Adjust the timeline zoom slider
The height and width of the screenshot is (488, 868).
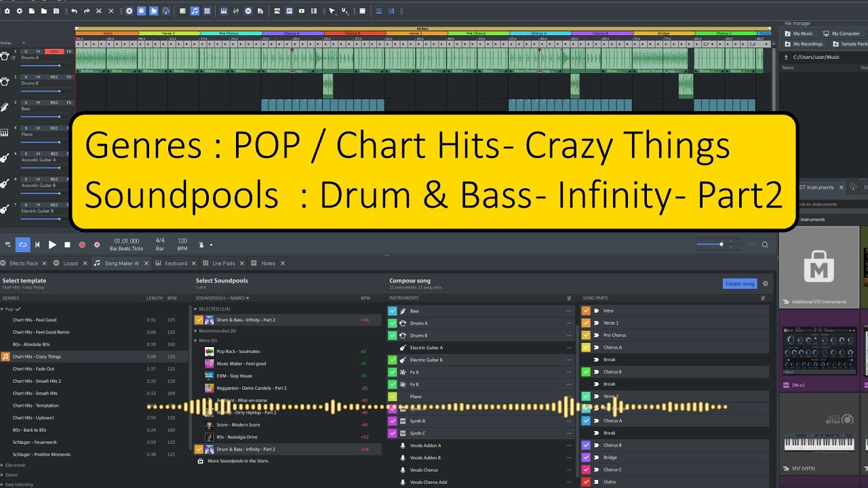click(x=718, y=245)
